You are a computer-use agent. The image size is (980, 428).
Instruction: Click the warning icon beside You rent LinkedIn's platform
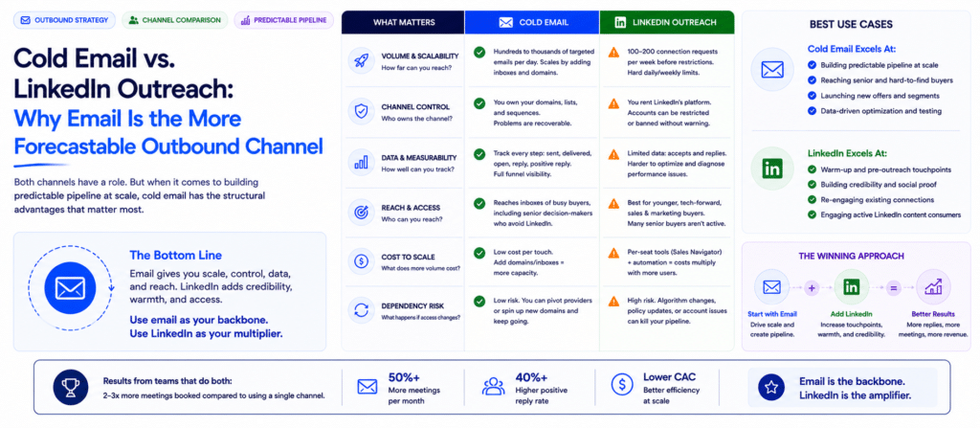point(614,102)
